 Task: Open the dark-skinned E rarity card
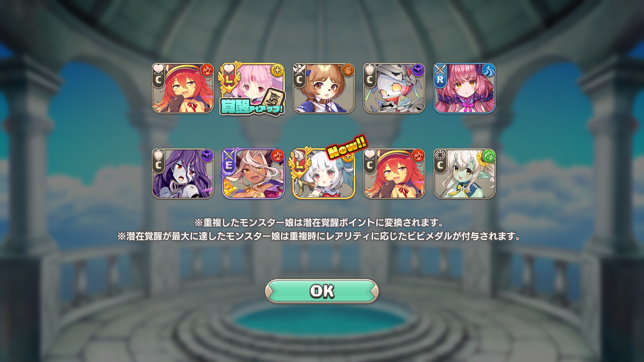253,174
